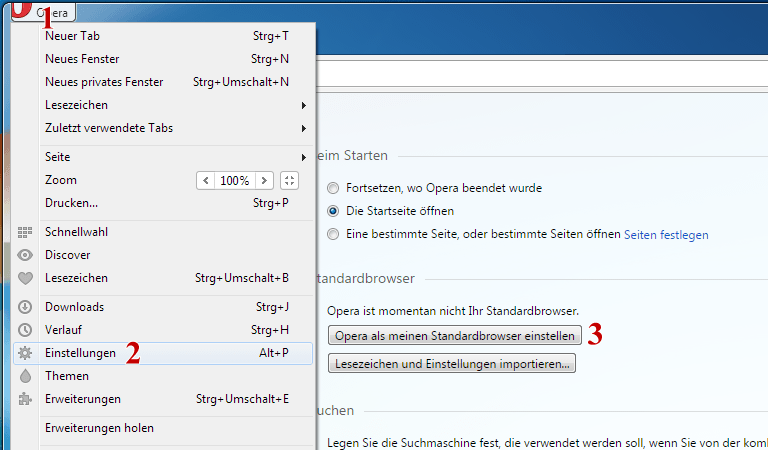Image resolution: width=768 pixels, height=450 pixels.
Task: Click the Verlauf clock icon
Action: pyautogui.click(x=25, y=330)
